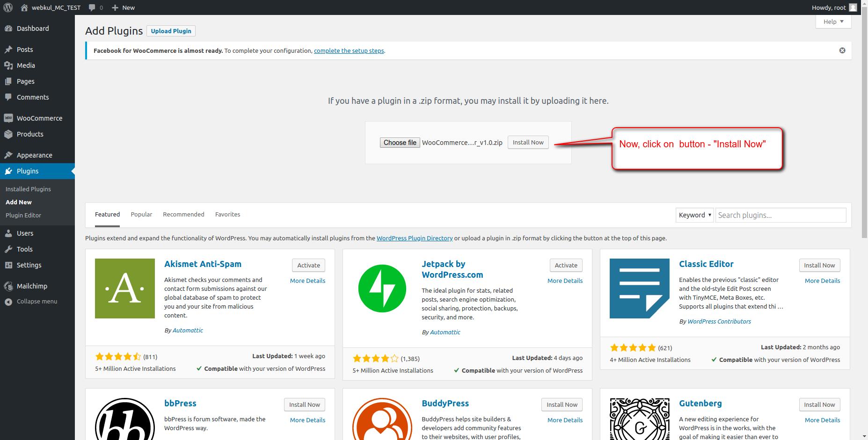Click the Jetpack plugin logo
The height and width of the screenshot is (440, 868).
pyautogui.click(x=382, y=289)
